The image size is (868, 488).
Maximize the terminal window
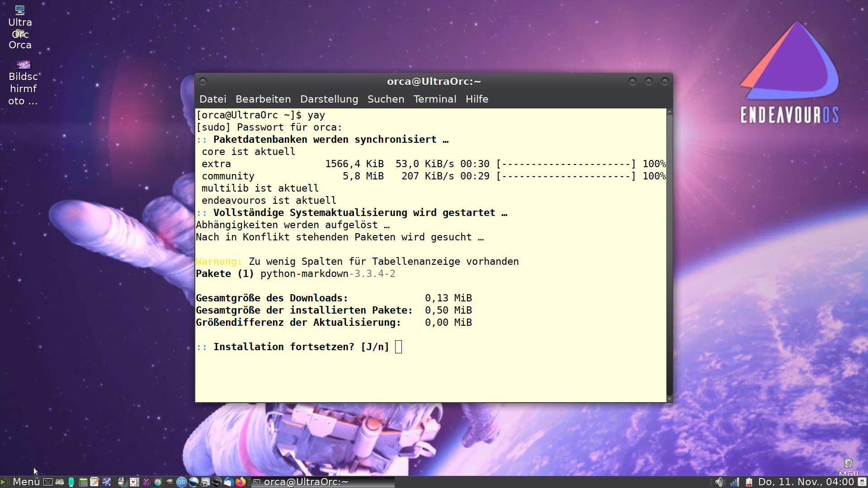(x=649, y=81)
